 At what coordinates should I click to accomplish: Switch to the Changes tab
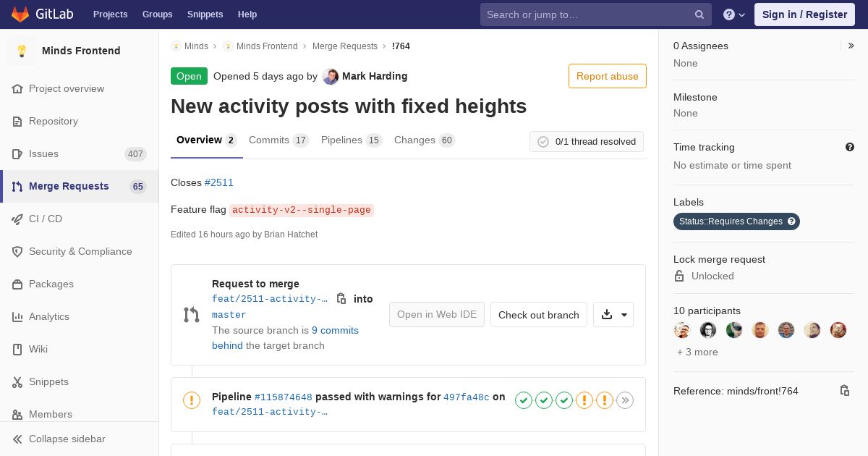pyautogui.click(x=425, y=140)
